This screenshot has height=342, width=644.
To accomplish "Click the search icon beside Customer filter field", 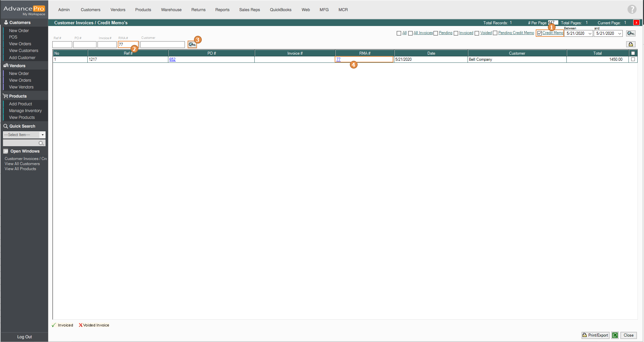I will [192, 45].
